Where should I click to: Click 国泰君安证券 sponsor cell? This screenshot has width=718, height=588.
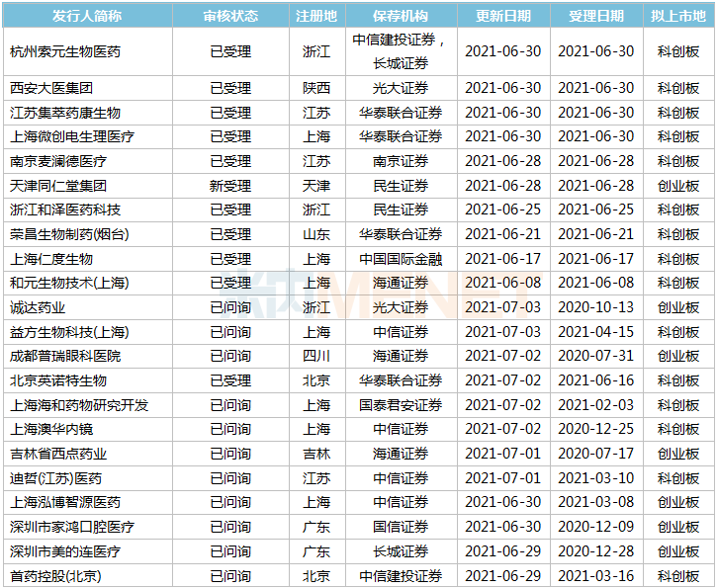point(401,405)
